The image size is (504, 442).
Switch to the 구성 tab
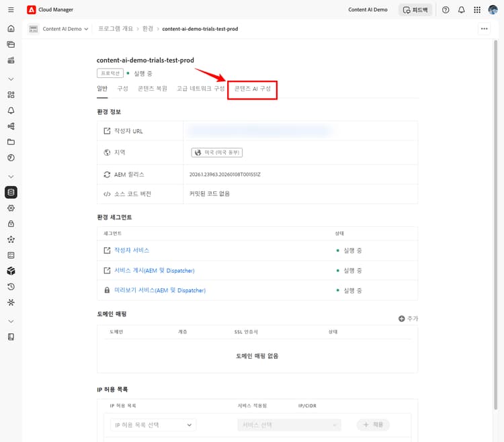pos(122,89)
